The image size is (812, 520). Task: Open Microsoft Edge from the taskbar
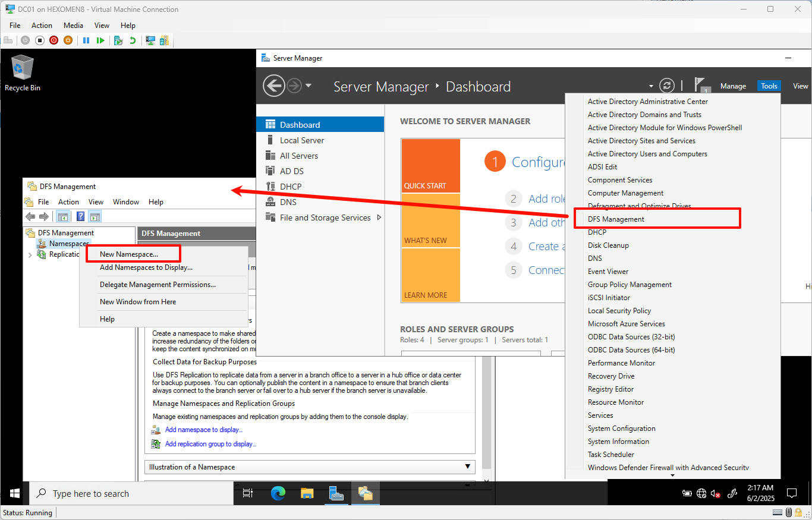277,493
